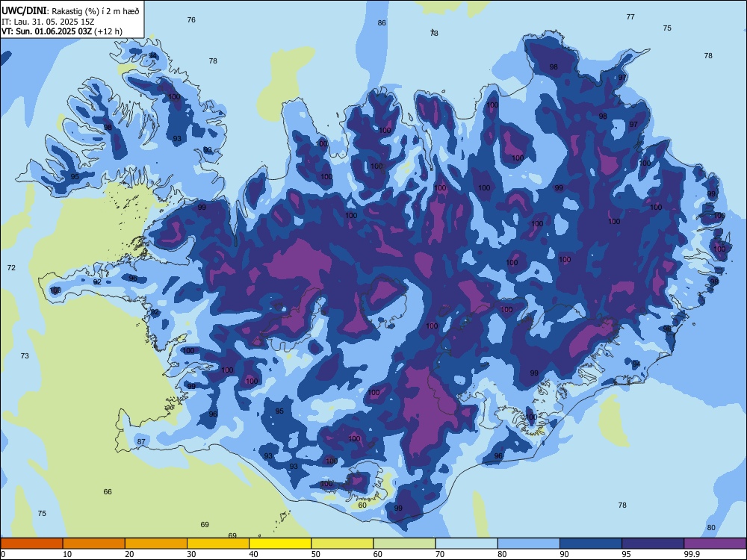Choose the light green 60–70 legend swatch

click(x=404, y=544)
